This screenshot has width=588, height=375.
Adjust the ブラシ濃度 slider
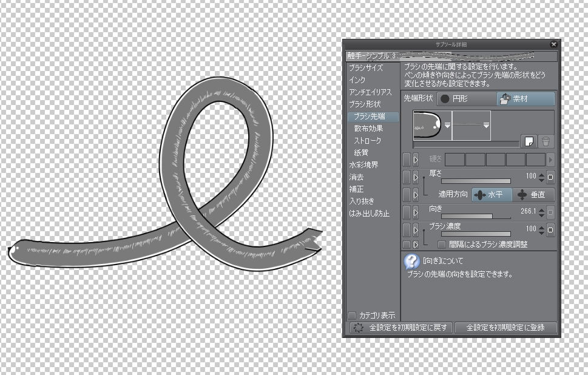[x=476, y=234]
